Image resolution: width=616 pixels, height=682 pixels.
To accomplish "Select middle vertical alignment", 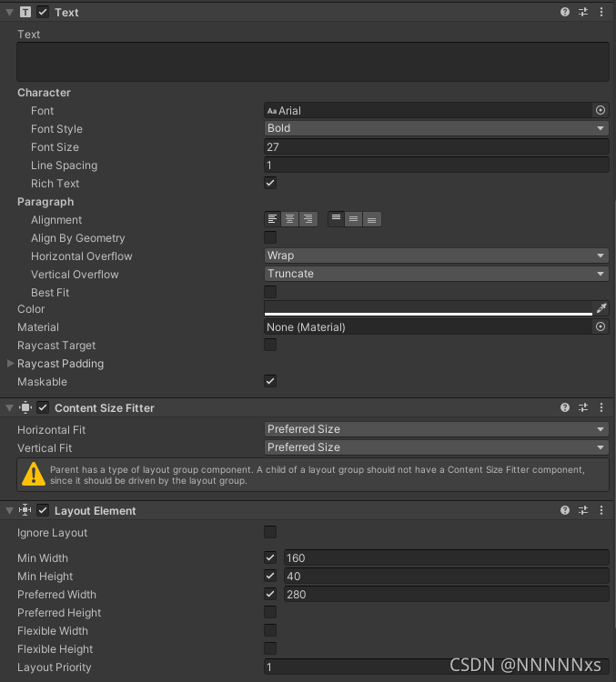I will [x=353, y=219].
